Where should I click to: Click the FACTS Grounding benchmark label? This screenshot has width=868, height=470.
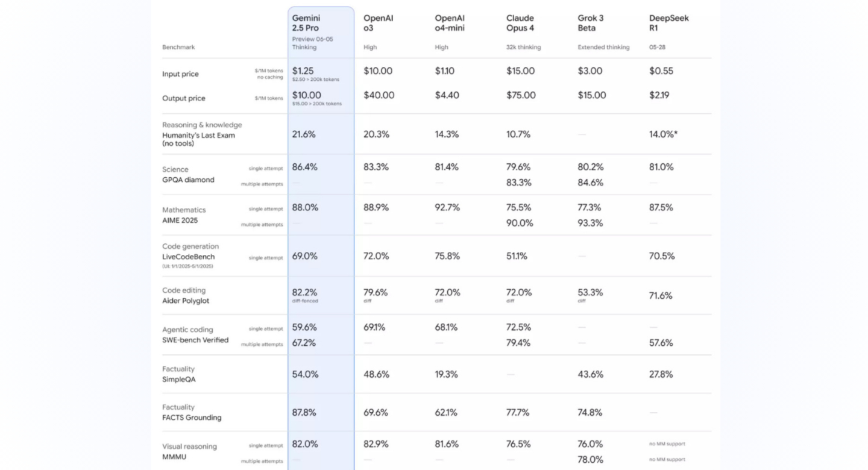(x=192, y=418)
